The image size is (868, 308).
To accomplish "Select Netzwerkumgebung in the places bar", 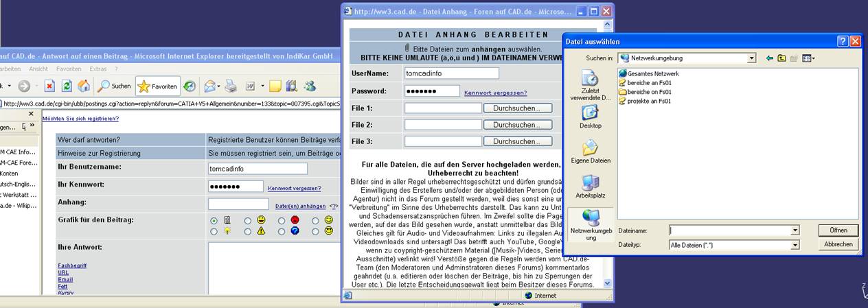I will [x=591, y=226].
